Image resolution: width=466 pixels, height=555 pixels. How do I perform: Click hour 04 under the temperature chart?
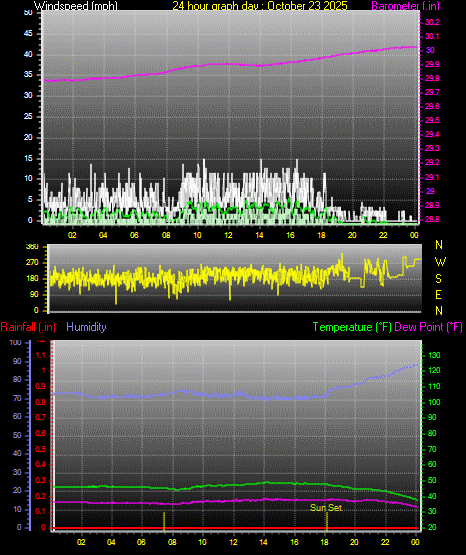pyautogui.click(x=111, y=542)
